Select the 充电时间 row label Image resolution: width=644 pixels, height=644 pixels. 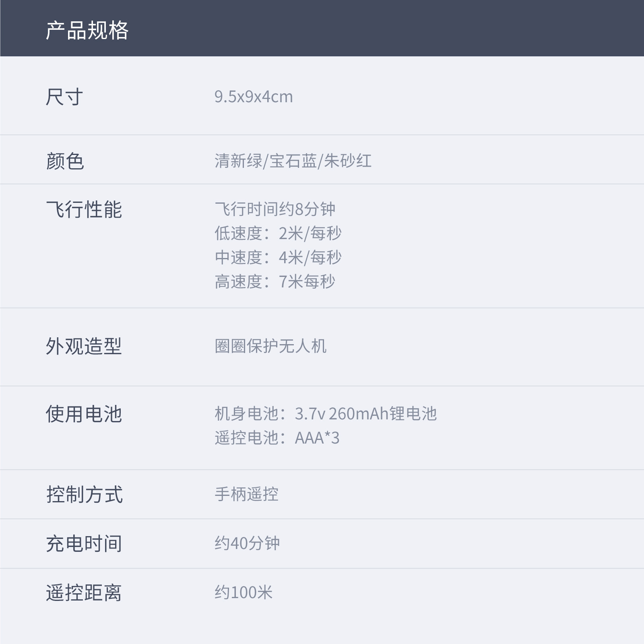[84, 544]
